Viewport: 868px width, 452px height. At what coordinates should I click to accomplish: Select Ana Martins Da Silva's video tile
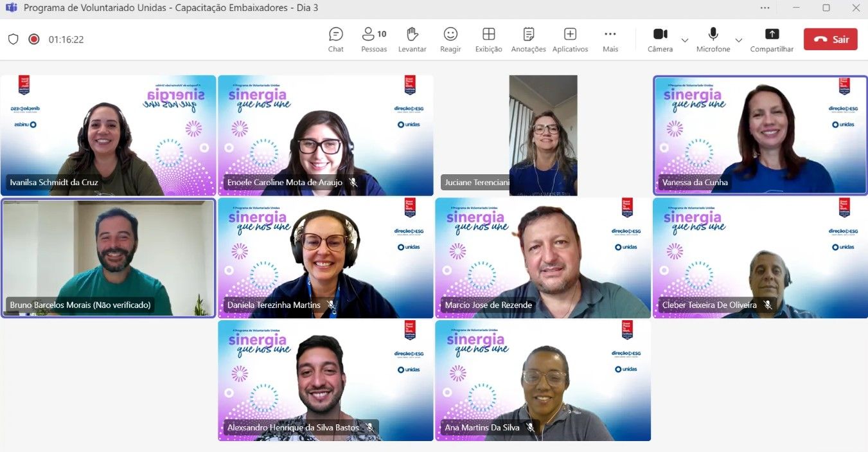543,381
